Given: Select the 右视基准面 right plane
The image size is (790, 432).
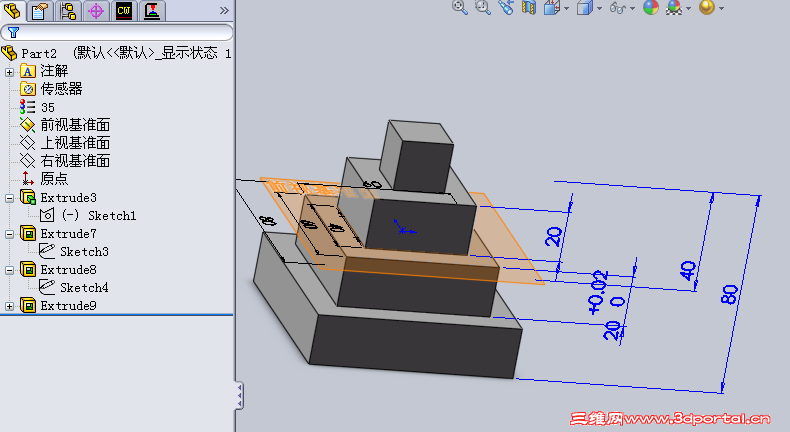Looking at the screenshot, I should click(x=75, y=161).
